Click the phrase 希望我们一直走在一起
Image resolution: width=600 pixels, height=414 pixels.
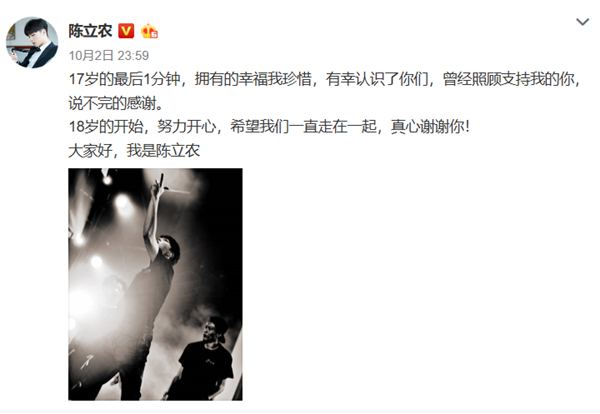coord(303,127)
